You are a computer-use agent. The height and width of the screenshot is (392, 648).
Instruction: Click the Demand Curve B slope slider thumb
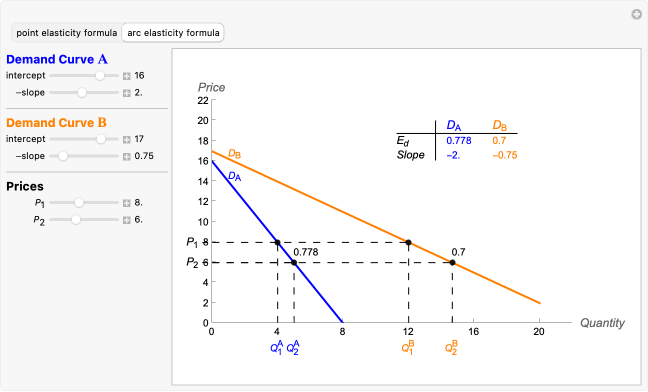point(63,156)
